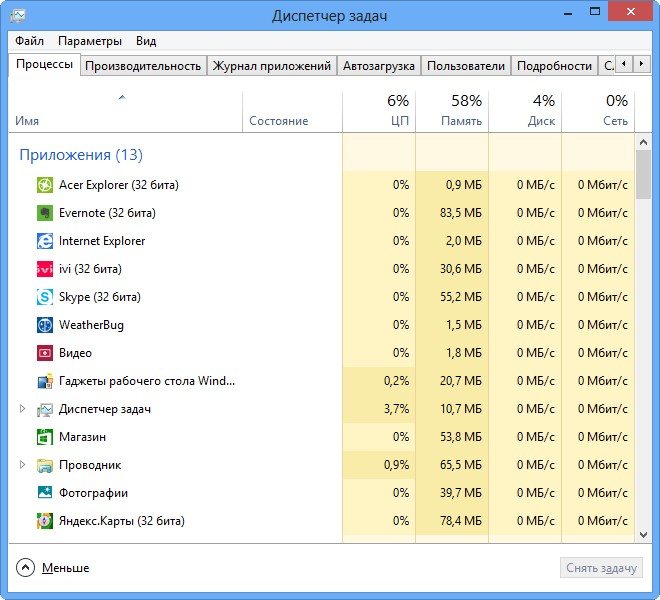Expand the Диспетчер задач process group

tap(23, 409)
